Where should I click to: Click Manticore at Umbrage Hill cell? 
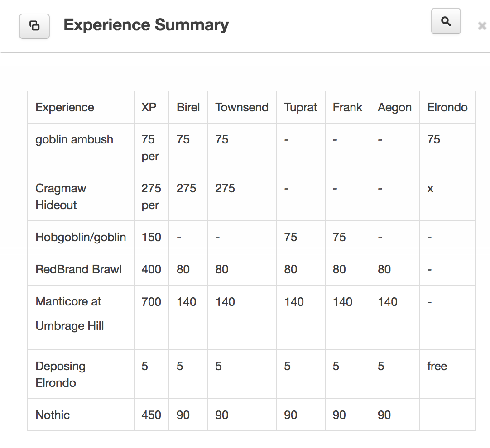tap(69, 314)
